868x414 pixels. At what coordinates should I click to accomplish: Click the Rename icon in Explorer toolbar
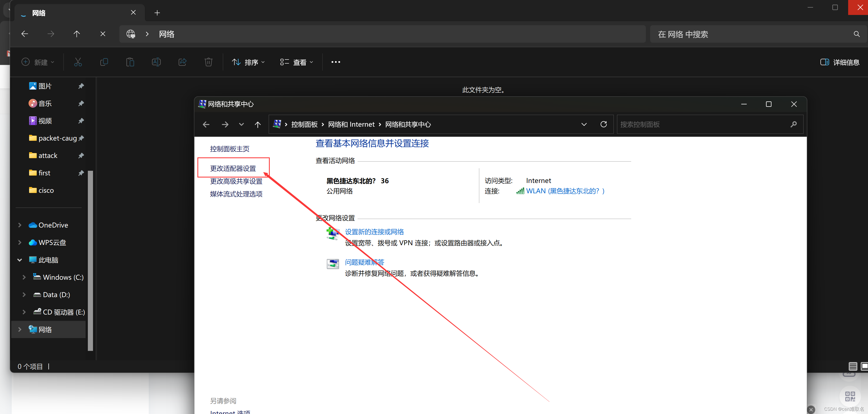point(156,62)
